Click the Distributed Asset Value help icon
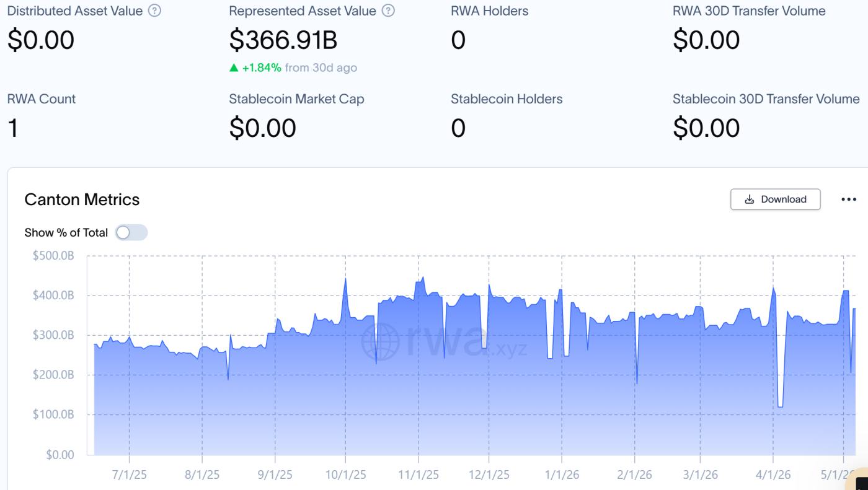868x490 pixels. pos(155,11)
